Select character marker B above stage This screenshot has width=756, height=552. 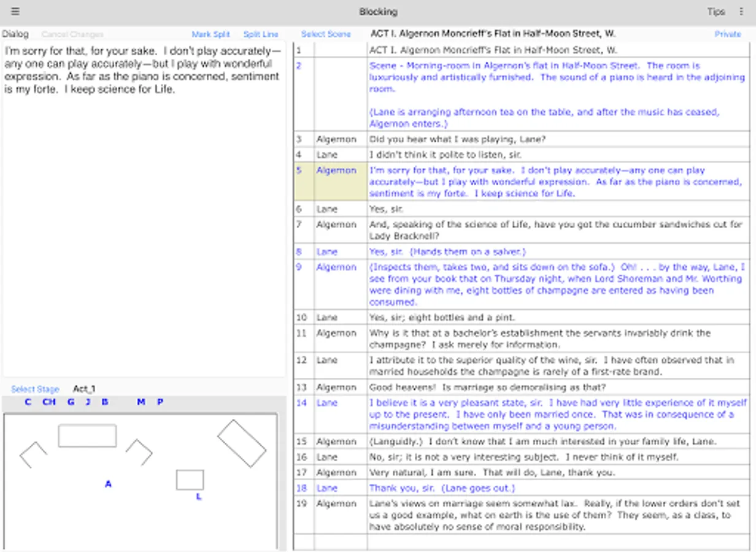click(x=105, y=402)
